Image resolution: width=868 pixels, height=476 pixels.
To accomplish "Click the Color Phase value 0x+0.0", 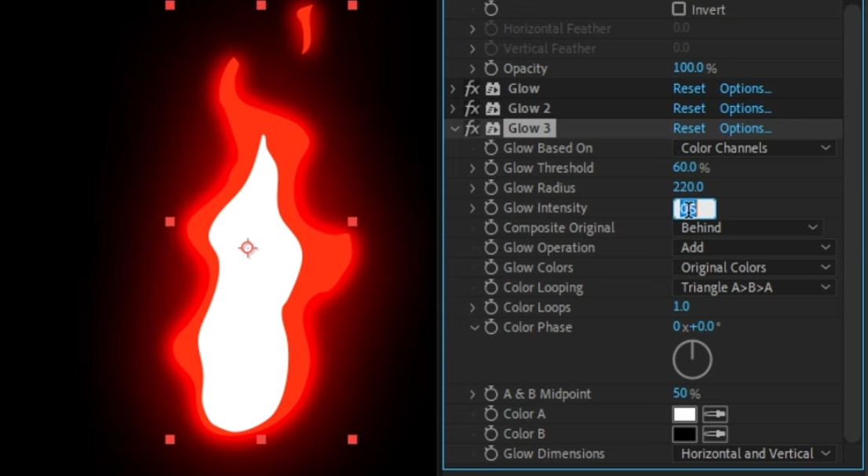I will click(x=696, y=327).
